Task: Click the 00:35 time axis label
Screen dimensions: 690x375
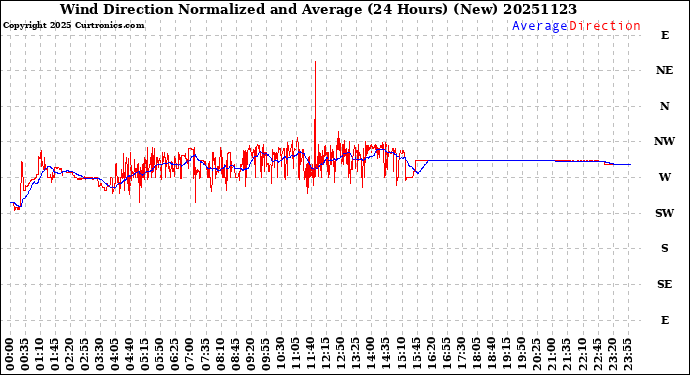Action: pos(25,354)
